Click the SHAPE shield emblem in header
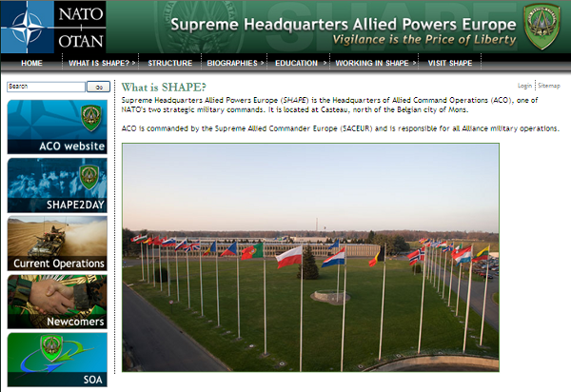Viewport: 571px width, 392px height. coord(541,27)
